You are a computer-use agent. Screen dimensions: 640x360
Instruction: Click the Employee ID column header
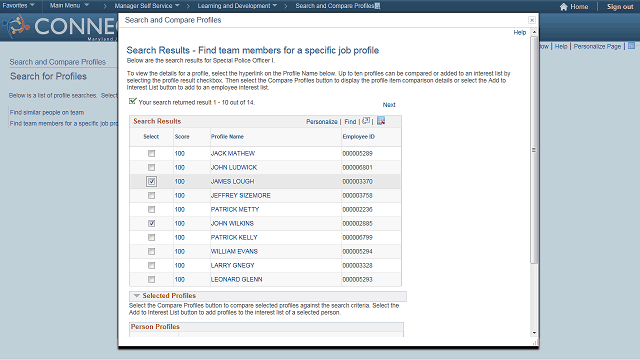point(358,137)
